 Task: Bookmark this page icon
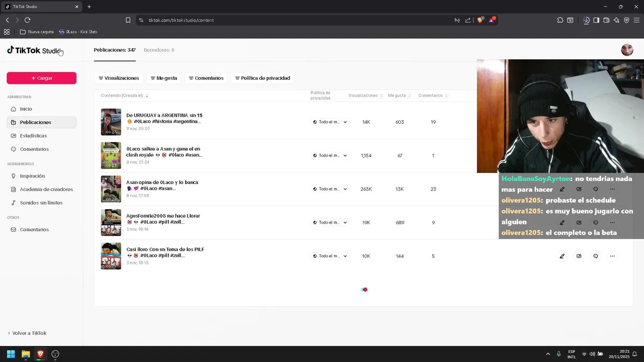[x=128, y=20]
